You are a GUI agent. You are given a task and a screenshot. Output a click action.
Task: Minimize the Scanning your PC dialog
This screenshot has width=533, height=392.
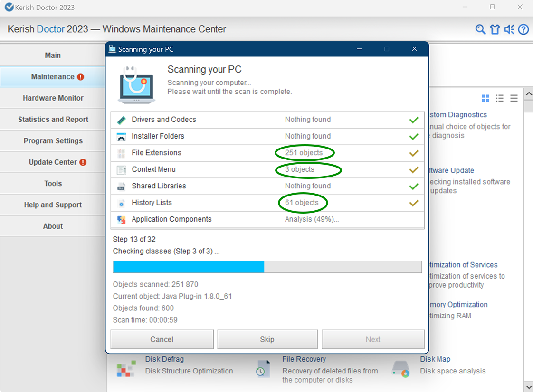click(359, 49)
